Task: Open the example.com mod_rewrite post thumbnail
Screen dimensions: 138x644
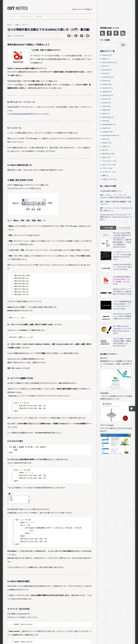Action: point(106,317)
